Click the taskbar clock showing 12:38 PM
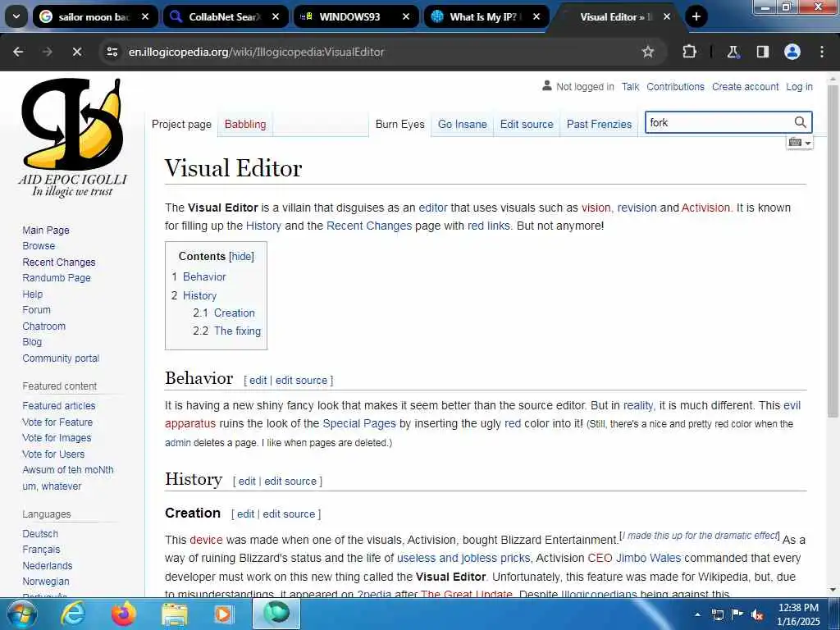The height and width of the screenshot is (630, 840). pos(798,614)
